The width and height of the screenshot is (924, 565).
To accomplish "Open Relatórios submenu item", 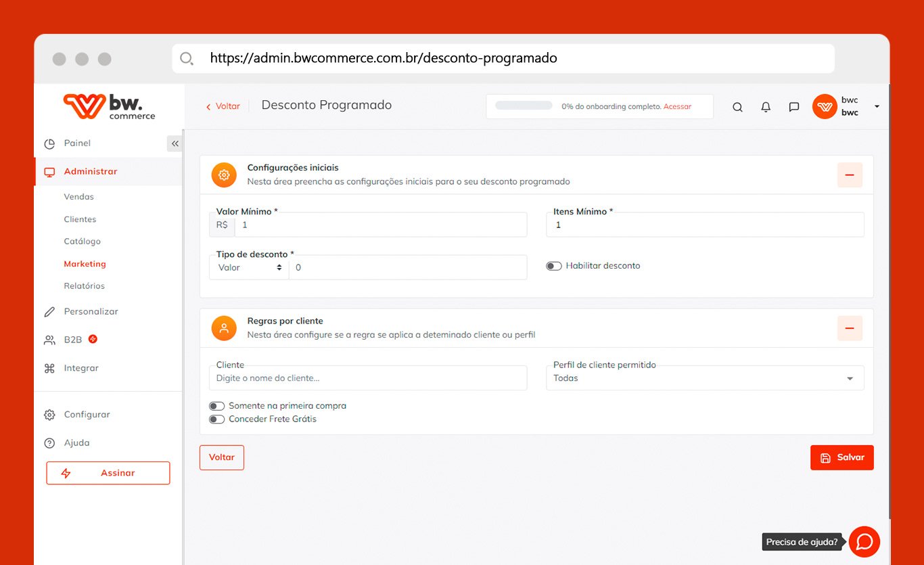I will tap(84, 286).
